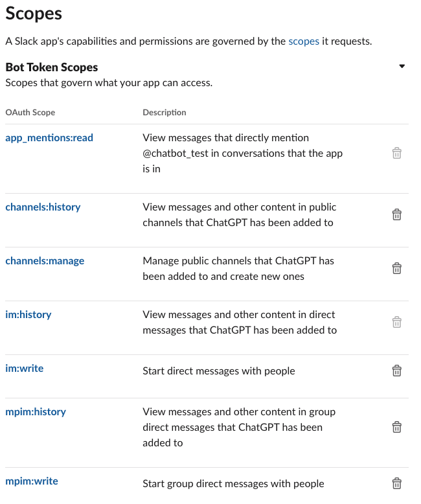Click the Bot Token Scopes heading
The height and width of the screenshot is (504, 421).
click(x=52, y=67)
